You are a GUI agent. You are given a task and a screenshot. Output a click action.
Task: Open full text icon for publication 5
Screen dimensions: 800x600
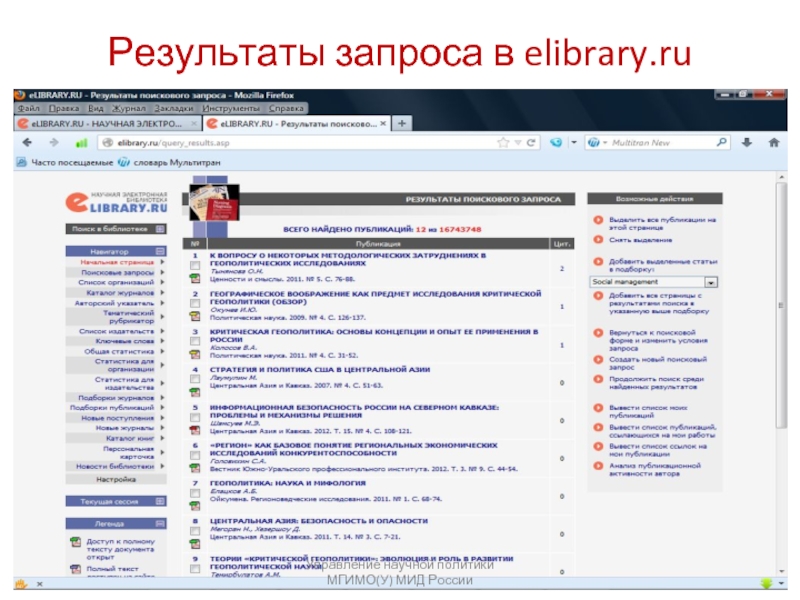tap(195, 430)
